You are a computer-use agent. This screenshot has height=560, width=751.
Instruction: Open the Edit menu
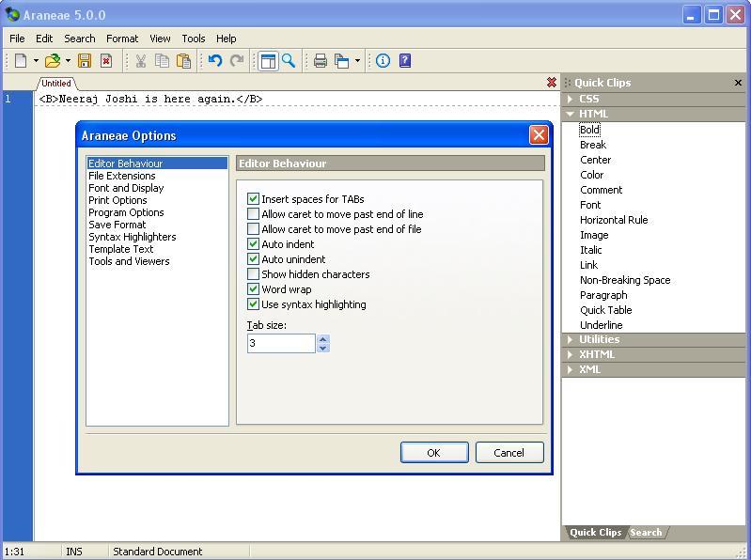44,39
